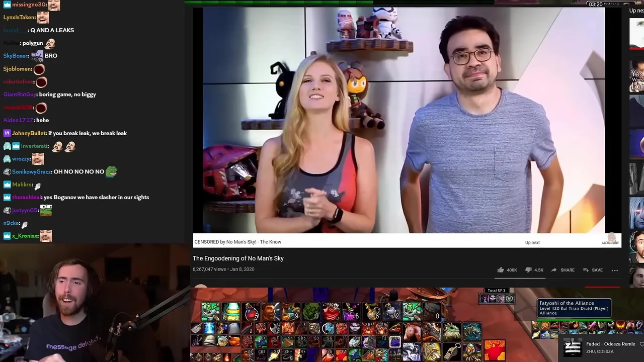Screen dimensions: 644x362
Task: Use the screaming warrior face ability
Action: [x=271, y=312]
